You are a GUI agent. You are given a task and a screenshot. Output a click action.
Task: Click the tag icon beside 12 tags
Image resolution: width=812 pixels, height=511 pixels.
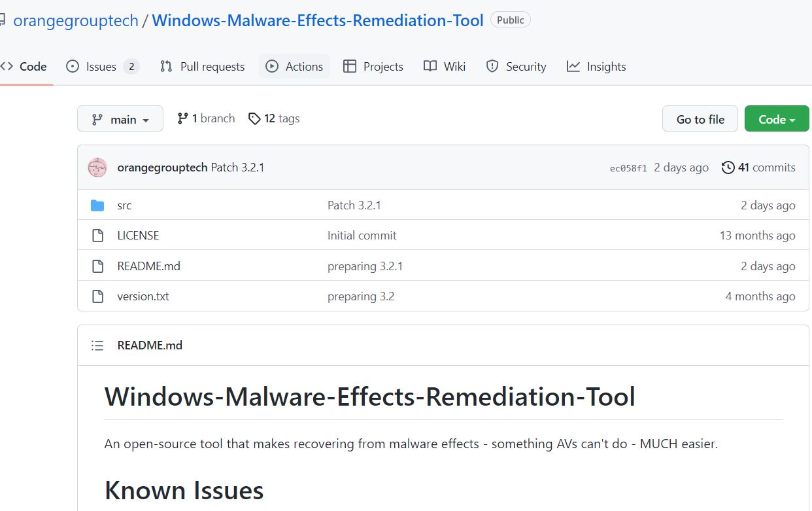tap(254, 118)
